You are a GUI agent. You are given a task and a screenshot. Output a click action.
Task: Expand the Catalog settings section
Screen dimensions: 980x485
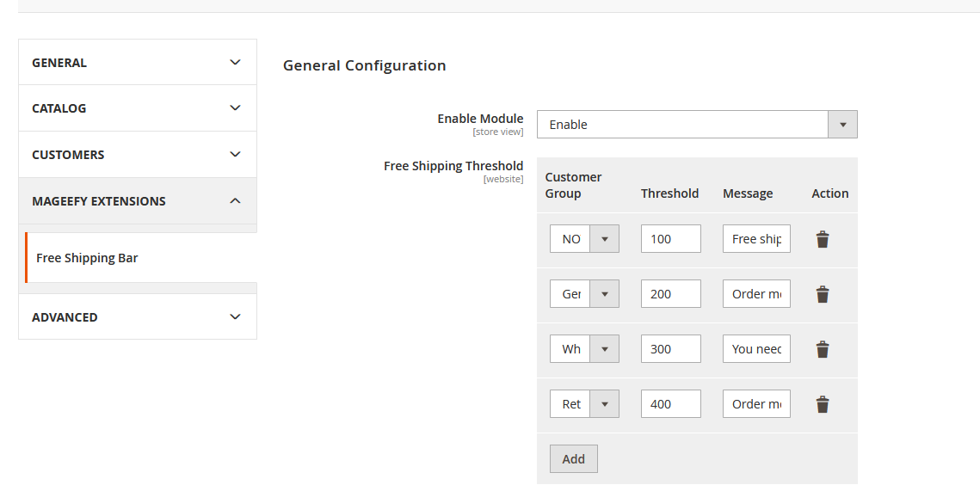click(138, 108)
